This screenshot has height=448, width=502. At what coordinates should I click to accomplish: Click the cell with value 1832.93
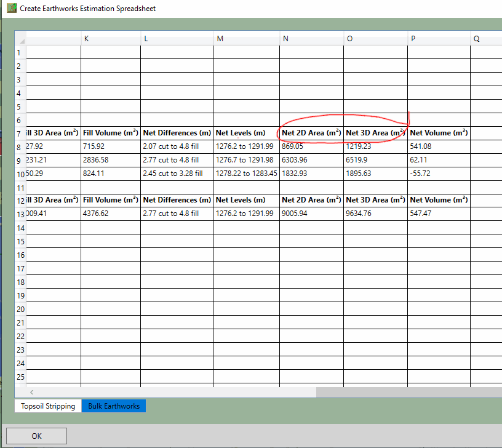[311, 174]
